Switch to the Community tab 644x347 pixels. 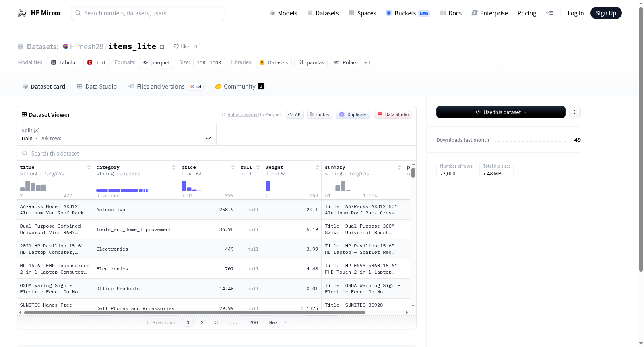tap(240, 87)
